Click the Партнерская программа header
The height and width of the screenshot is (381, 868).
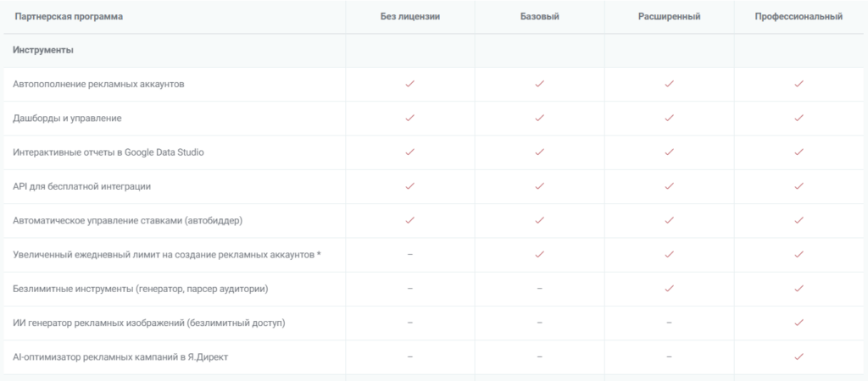69,17
